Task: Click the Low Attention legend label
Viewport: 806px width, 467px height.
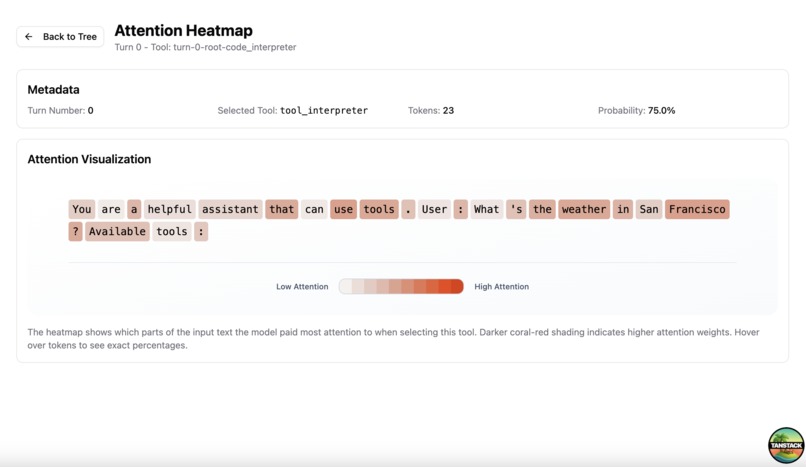Action: pos(302,287)
